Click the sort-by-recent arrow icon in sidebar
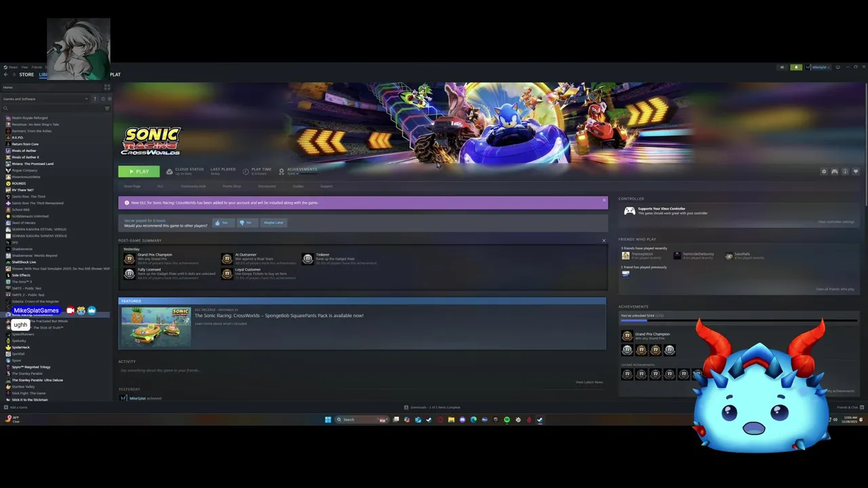Image resolution: width=868 pixels, height=488 pixels. [x=95, y=99]
